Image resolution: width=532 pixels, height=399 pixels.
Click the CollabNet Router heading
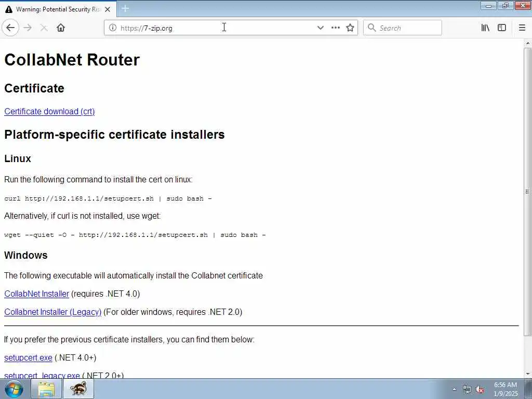click(72, 60)
